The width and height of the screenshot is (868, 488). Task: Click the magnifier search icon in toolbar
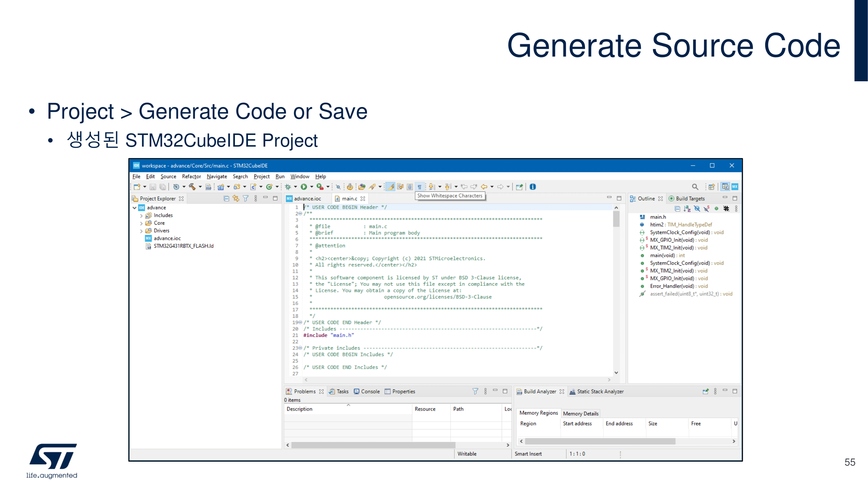(x=695, y=187)
